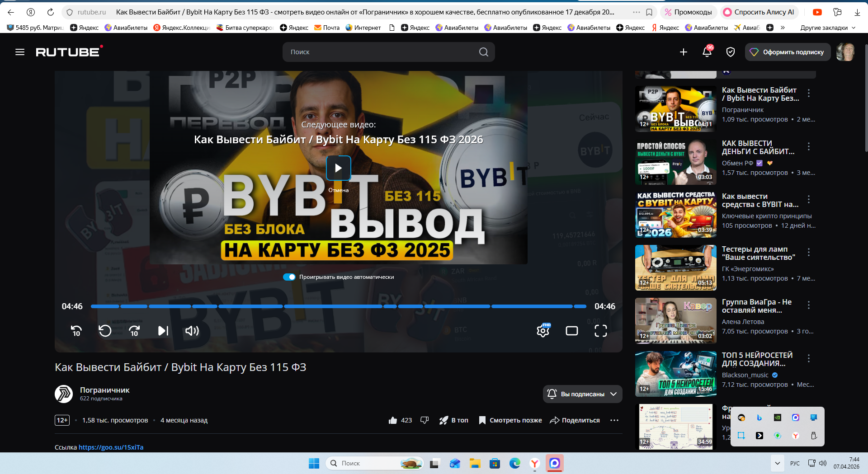Click the RUTUBE search field
868x474 pixels.
(382, 52)
